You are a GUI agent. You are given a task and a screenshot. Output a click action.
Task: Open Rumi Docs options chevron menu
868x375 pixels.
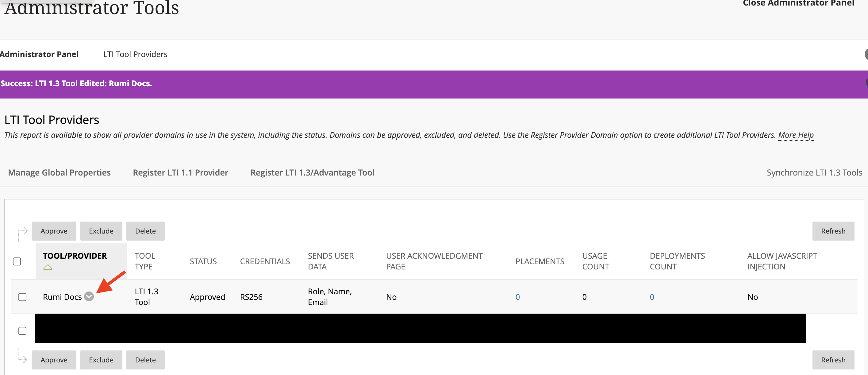click(89, 296)
